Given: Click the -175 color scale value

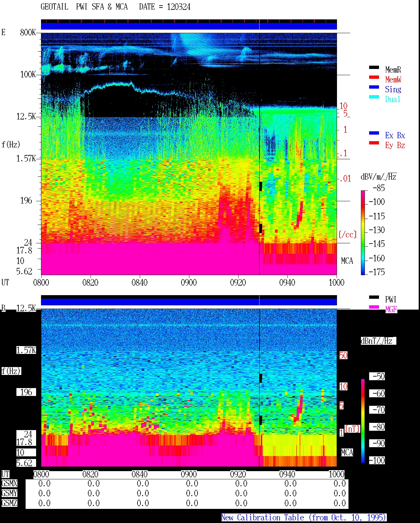Looking at the screenshot, I should coord(377,272).
